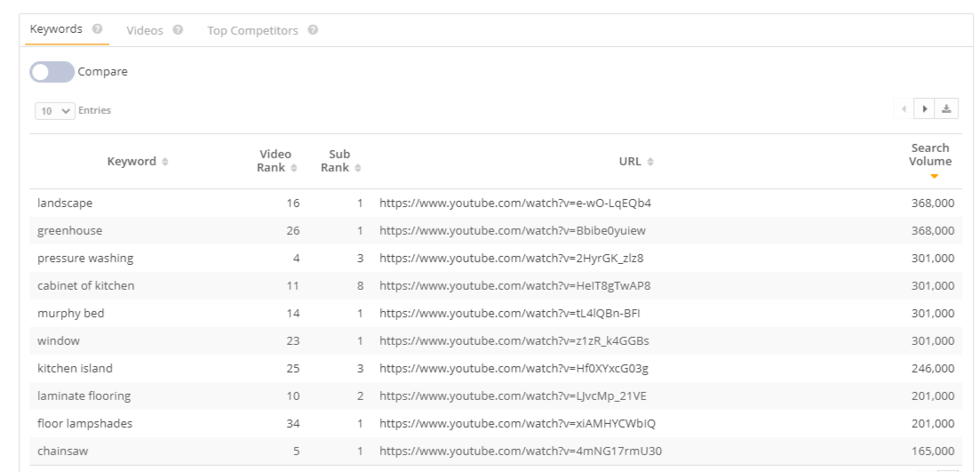This screenshot has height=472, width=980.
Task: Sort by Keyword column arrows
Action: (x=165, y=161)
